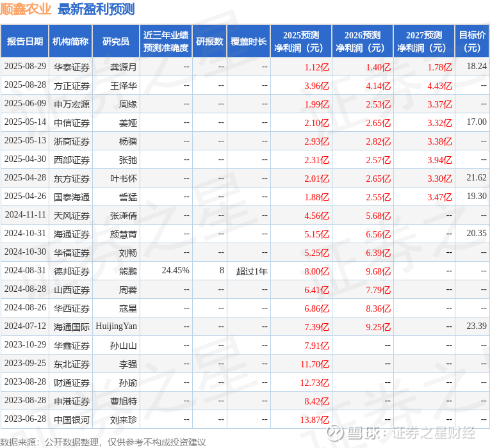
Task: Click the date 2023-06-28
Action: pos(25,419)
